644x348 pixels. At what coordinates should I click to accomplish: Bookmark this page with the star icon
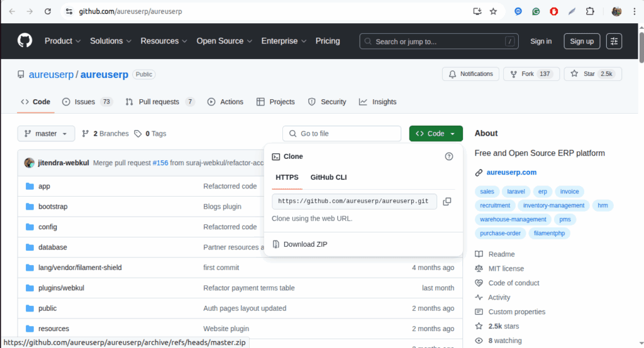click(493, 11)
